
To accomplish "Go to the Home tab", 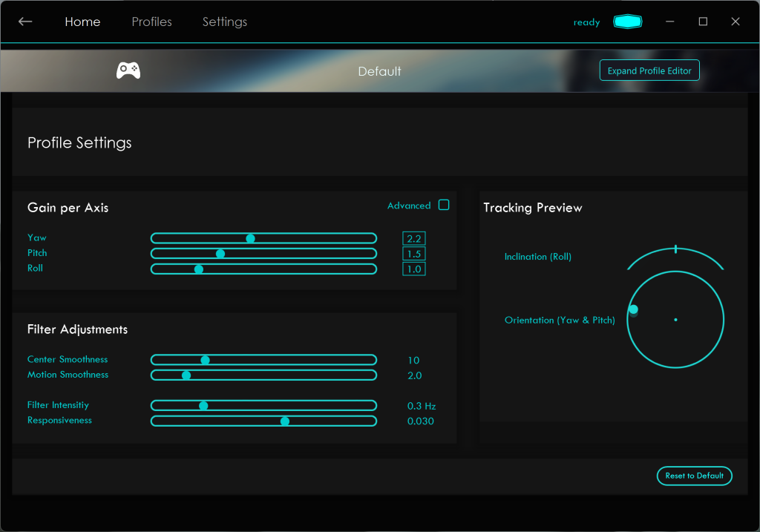I will pyautogui.click(x=82, y=22).
